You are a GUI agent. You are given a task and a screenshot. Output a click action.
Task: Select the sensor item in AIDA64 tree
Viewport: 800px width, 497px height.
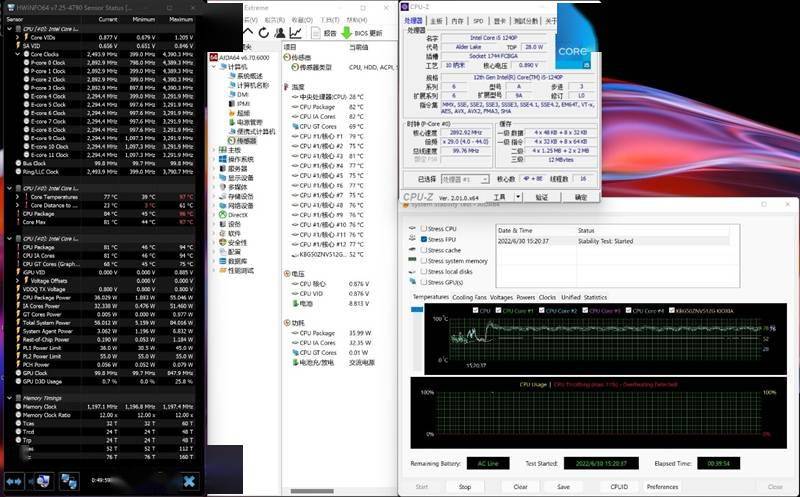click(245, 141)
